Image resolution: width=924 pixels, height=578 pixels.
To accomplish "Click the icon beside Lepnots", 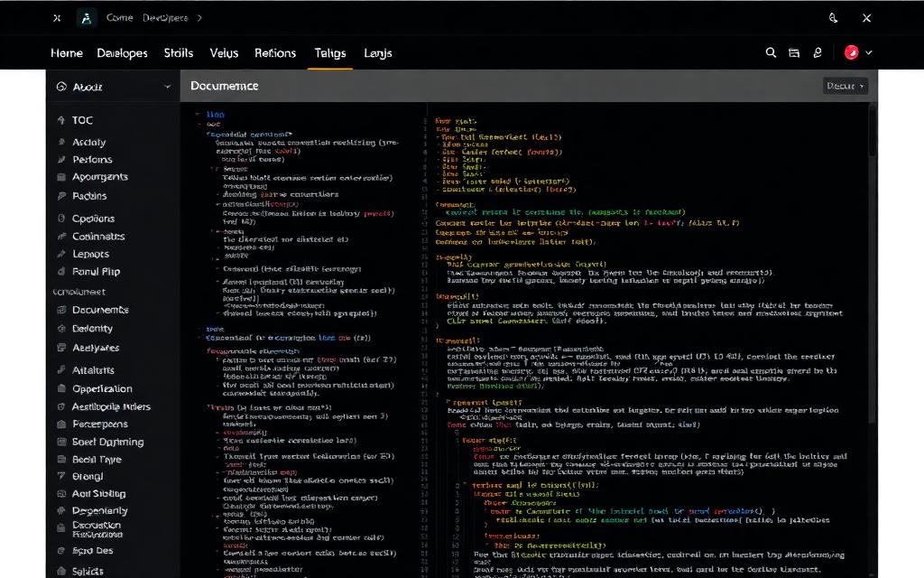I will point(61,254).
